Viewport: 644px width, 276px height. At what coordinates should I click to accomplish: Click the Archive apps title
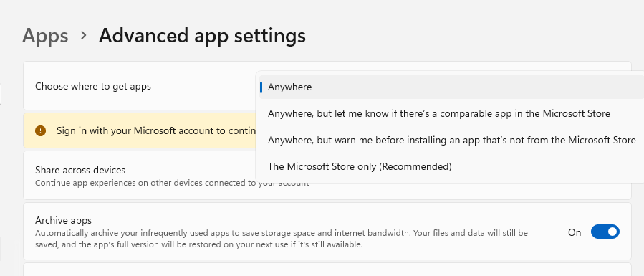[x=63, y=220]
